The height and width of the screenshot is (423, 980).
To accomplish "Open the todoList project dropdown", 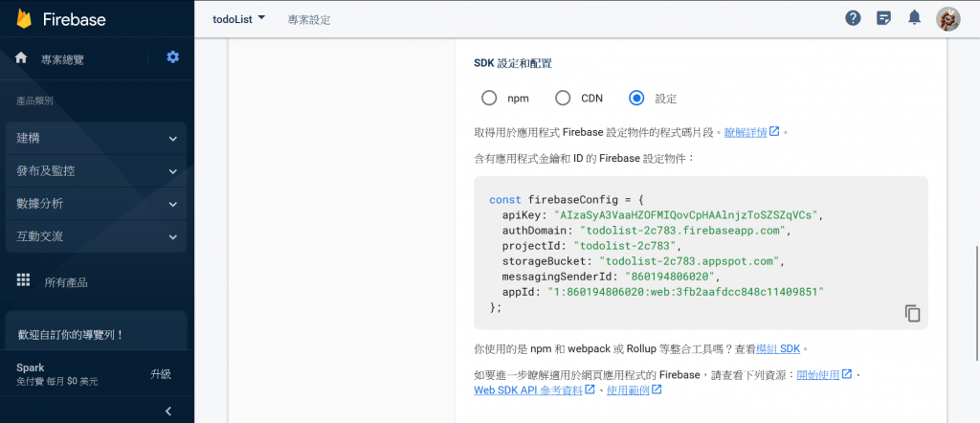I will click(239, 19).
